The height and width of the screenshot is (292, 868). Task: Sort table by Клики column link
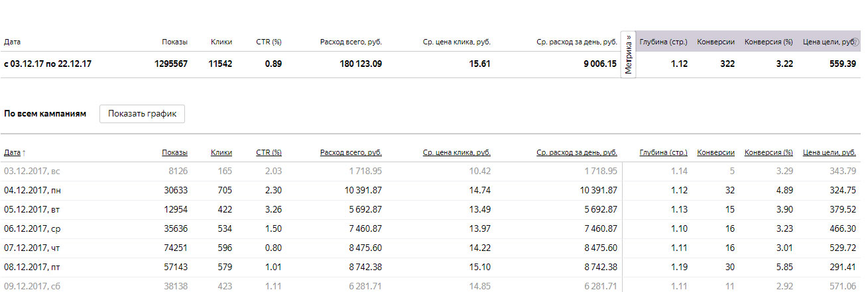coord(221,152)
